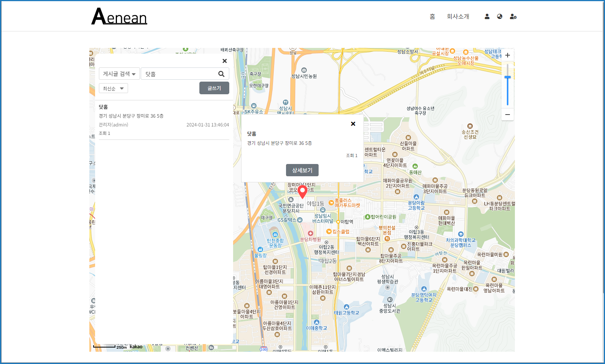Viewport: 605px width, 364px height.
Task: Close the 닷홈 map info popup
Action: (x=353, y=124)
